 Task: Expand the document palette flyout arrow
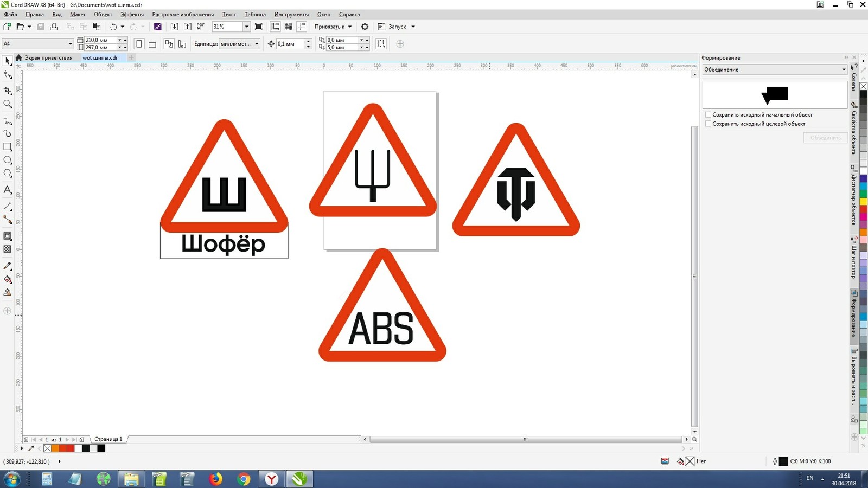point(22,448)
